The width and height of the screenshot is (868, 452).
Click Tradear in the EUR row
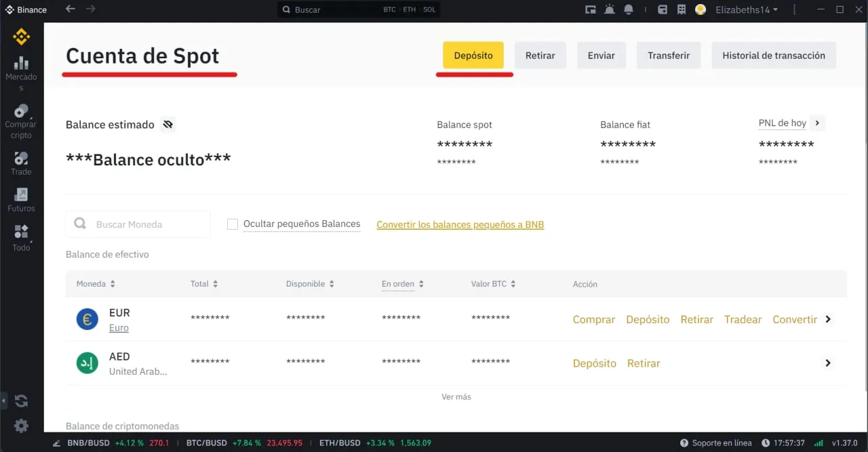(743, 319)
